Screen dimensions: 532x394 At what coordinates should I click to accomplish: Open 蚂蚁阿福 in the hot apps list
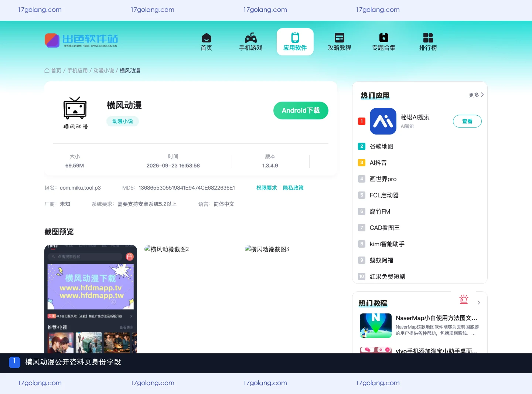(x=382, y=260)
